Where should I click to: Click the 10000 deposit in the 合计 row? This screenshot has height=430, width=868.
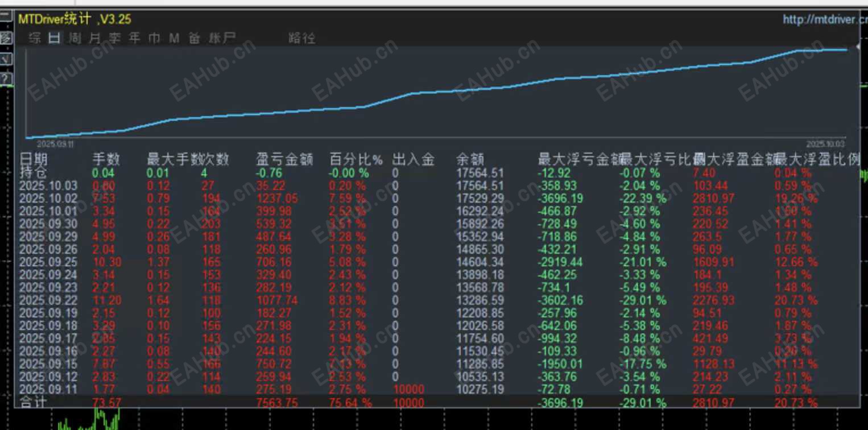pos(408,403)
